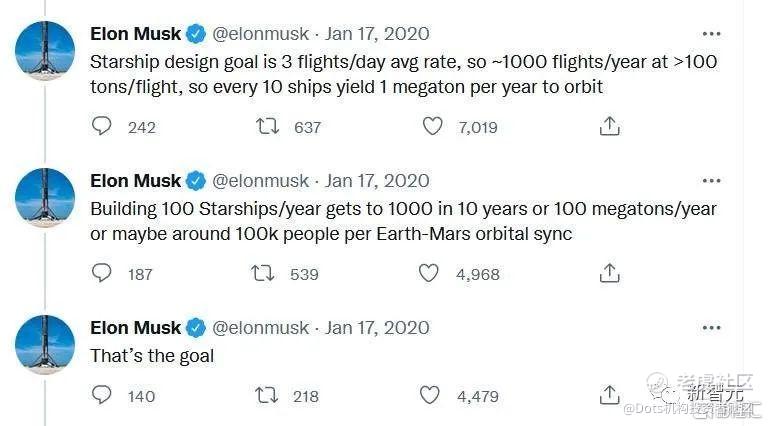Reply to the Building 100 Starships tweet

(x=101, y=273)
